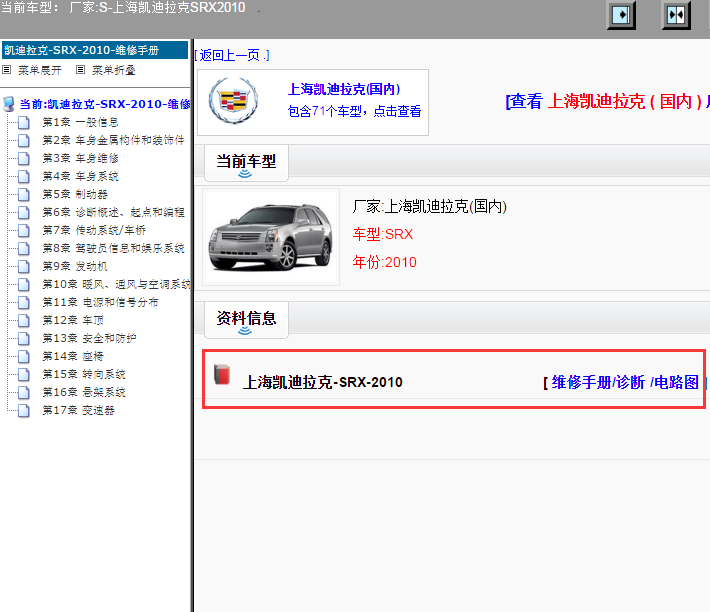Click the page icon for 第11章 电源和信号分布
This screenshot has width=710, height=612.
pyautogui.click(x=24, y=302)
